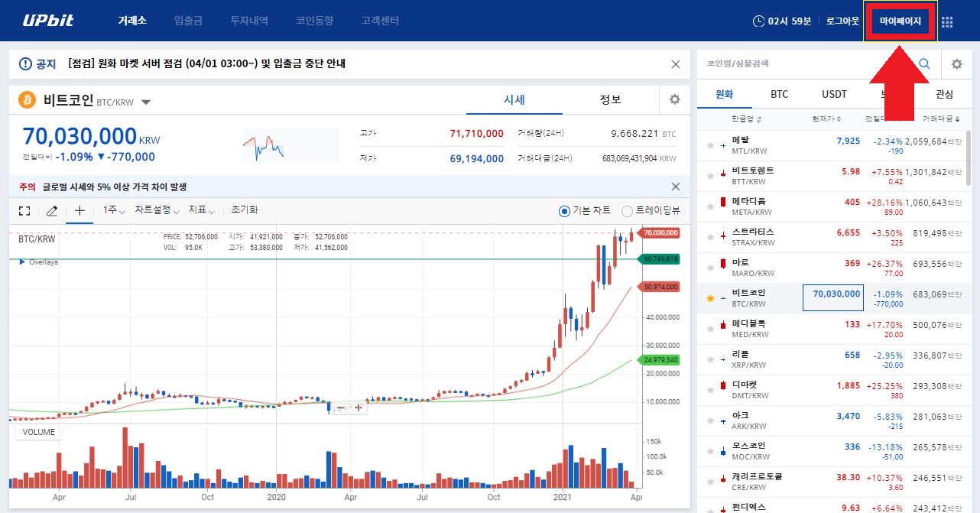Open 마이페이지
The height and width of the screenshot is (513, 980).
coord(900,21)
